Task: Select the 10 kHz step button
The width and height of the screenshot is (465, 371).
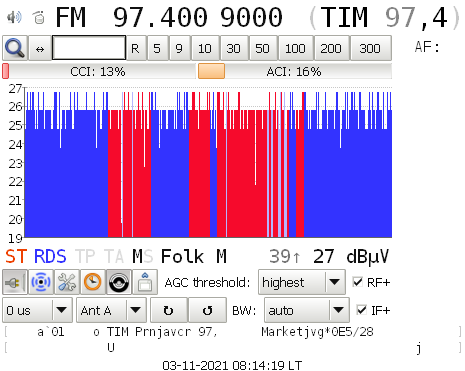Action: [205, 49]
